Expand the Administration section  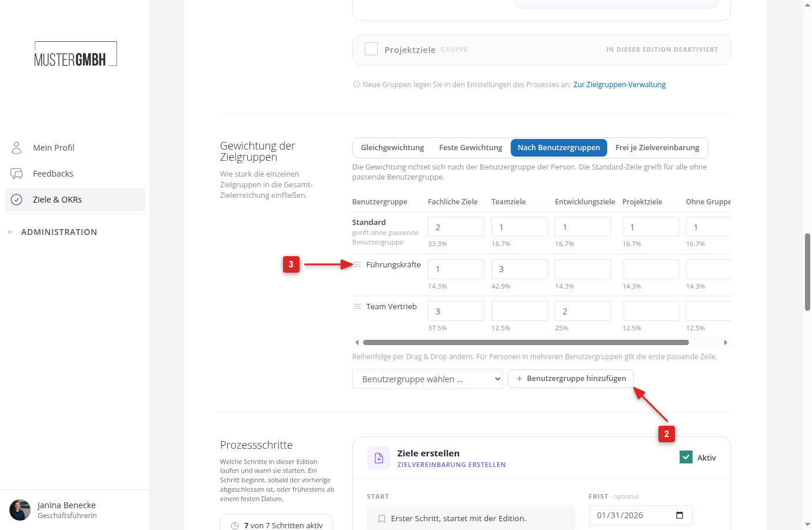coord(59,232)
